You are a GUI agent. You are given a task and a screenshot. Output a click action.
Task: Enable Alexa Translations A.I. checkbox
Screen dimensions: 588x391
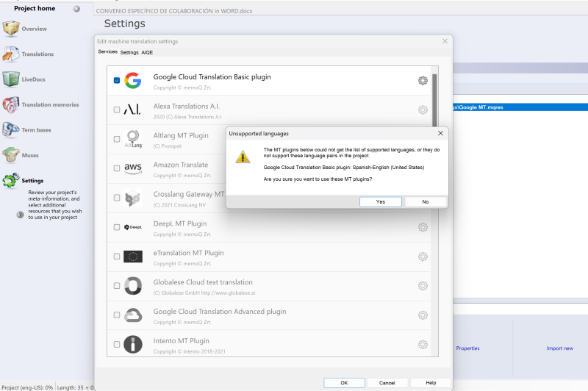coord(117,110)
